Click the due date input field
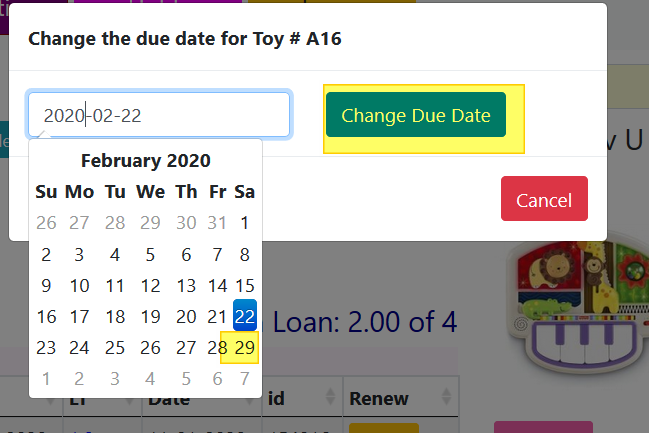 159,115
